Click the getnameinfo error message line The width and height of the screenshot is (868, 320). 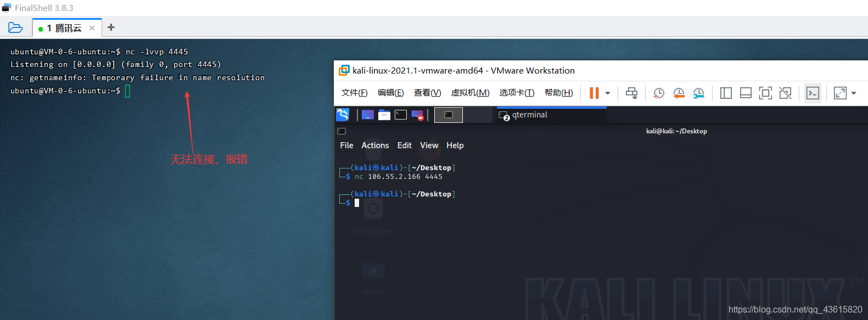pos(137,78)
